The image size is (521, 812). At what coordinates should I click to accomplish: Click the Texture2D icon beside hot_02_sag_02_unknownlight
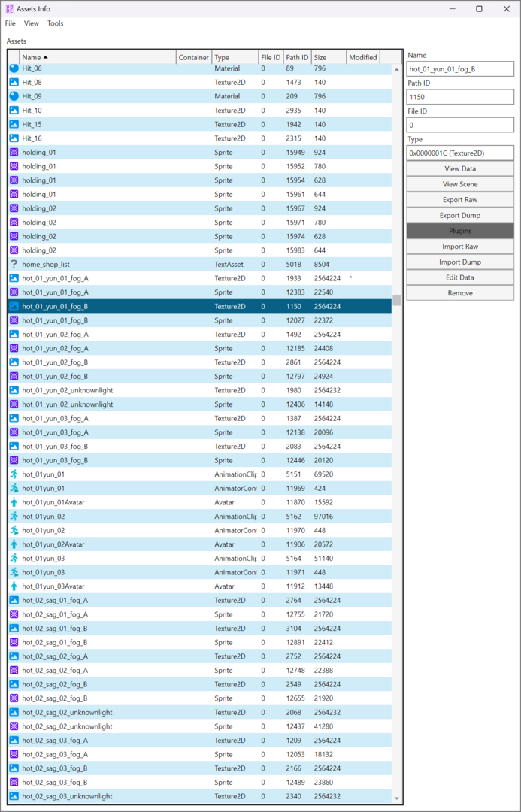[14, 713]
